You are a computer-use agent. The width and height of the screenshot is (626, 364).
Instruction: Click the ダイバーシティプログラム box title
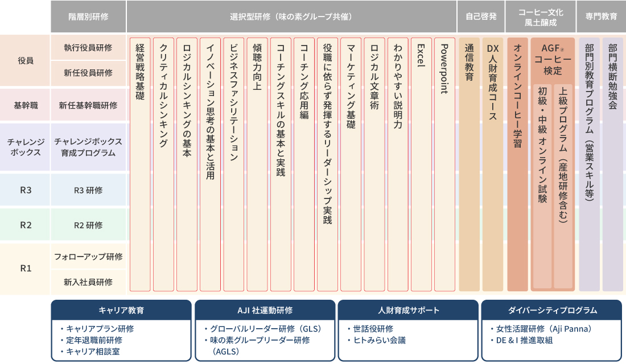point(552,310)
